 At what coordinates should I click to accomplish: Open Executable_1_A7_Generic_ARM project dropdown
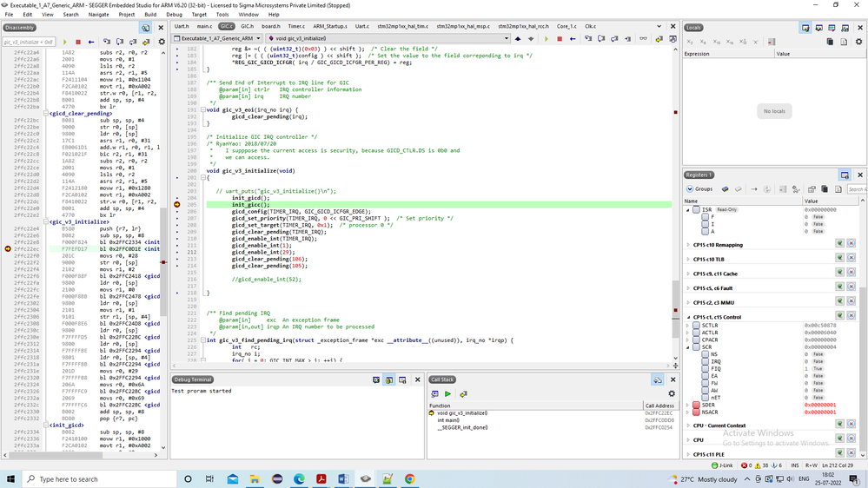[217, 39]
